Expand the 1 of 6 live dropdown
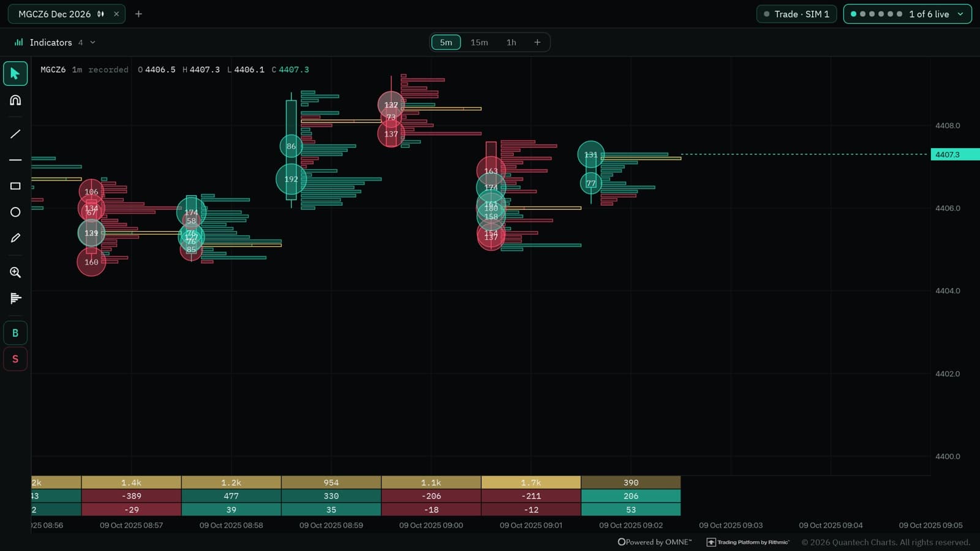Viewport: 980px width, 551px height. coord(907,14)
